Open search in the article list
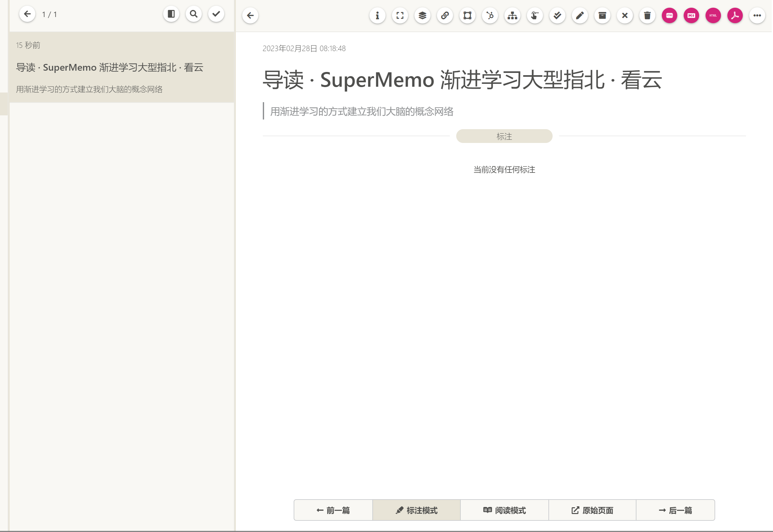Screen dimensions: 773x532 tap(193, 14)
